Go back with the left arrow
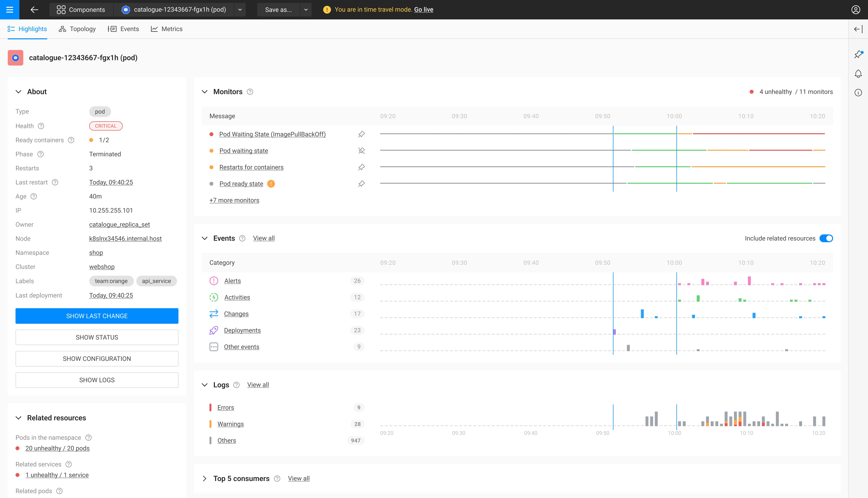Screen dimensions: 868x498 point(34,9)
